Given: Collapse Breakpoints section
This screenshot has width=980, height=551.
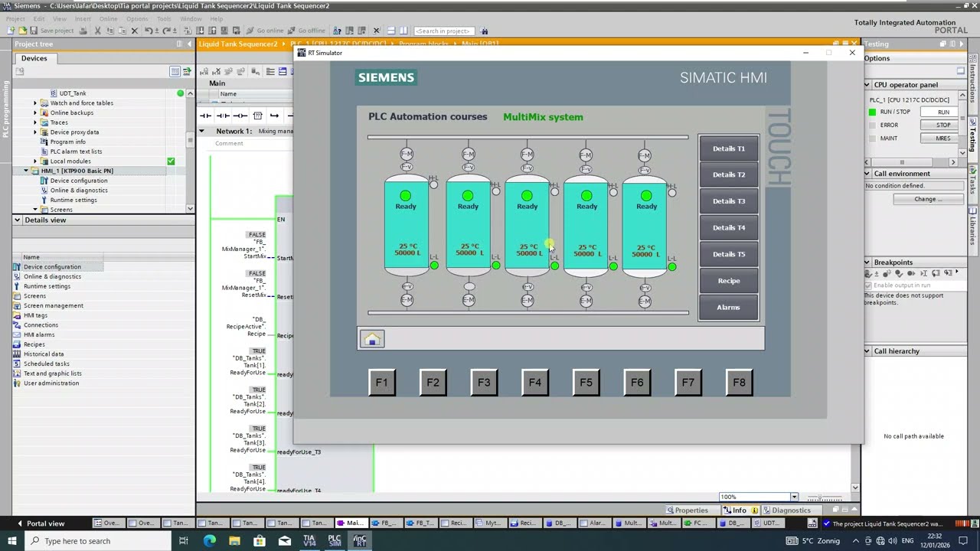Looking at the screenshot, I should (x=867, y=262).
